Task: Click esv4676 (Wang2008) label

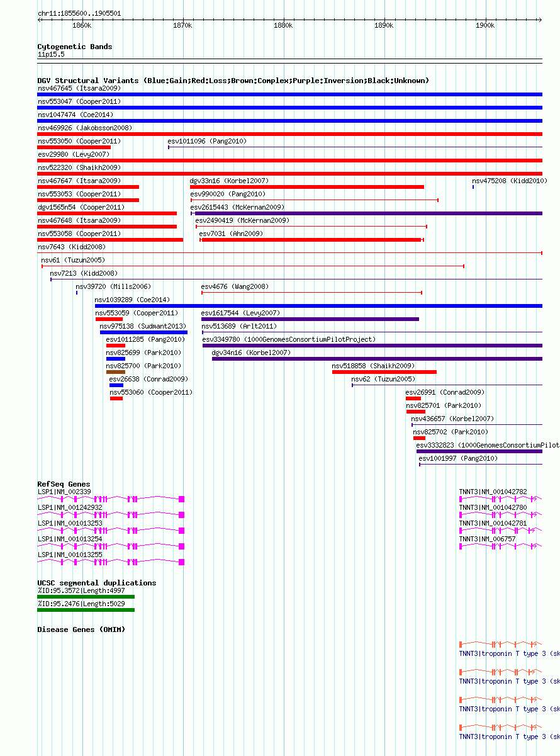Action: (x=235, y=286)
